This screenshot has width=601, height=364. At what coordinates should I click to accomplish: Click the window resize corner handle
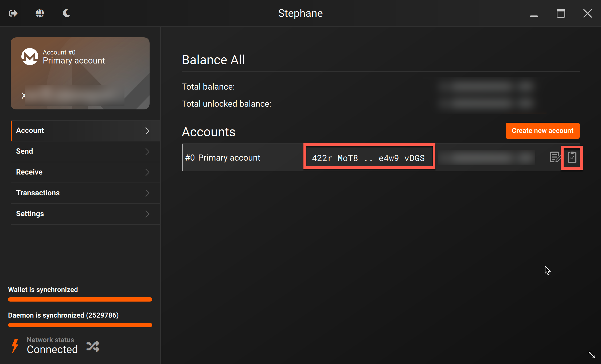tap(592, 355)
